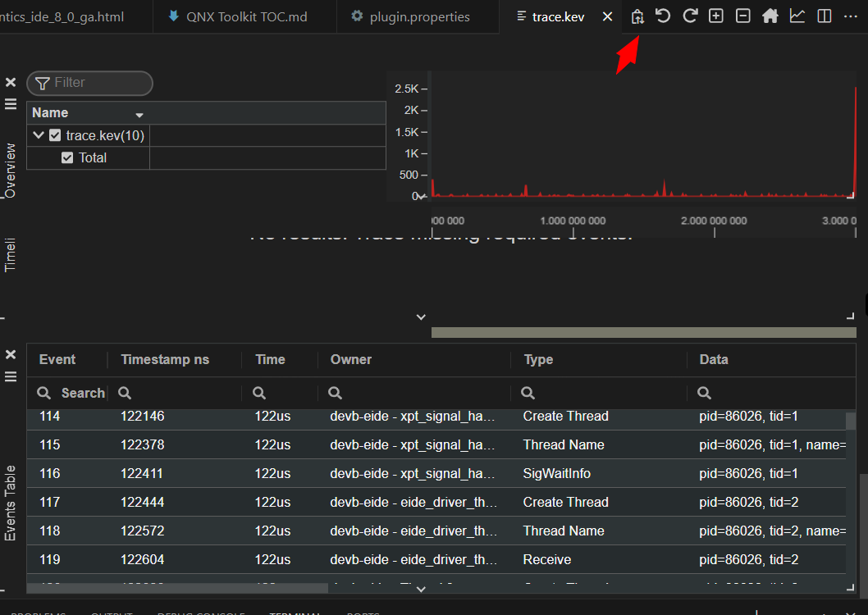
Task: Click pid=86026, tid=2 data in row 117
Action: pyautogui.click(x=748, y=502)
